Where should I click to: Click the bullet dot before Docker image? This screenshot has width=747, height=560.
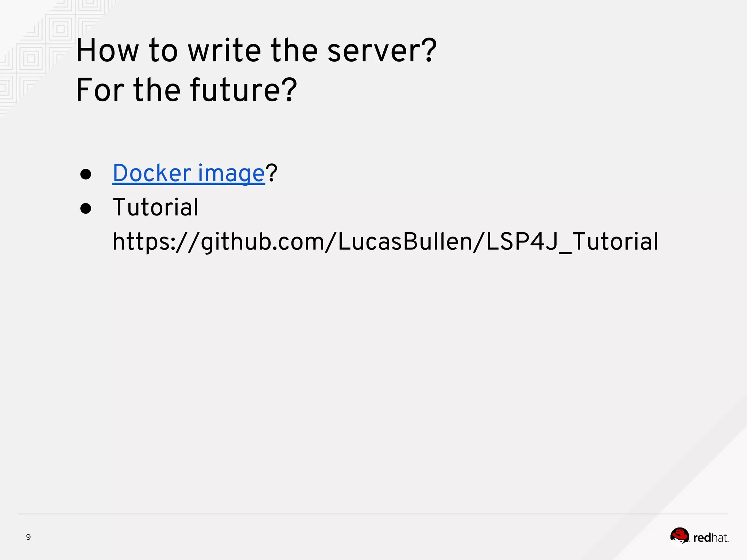[x=86, y=174]
